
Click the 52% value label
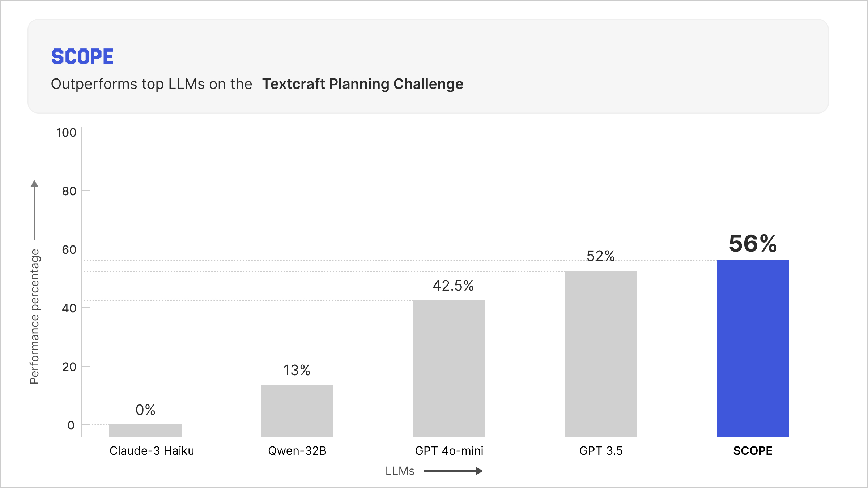[x=600, y=256]
